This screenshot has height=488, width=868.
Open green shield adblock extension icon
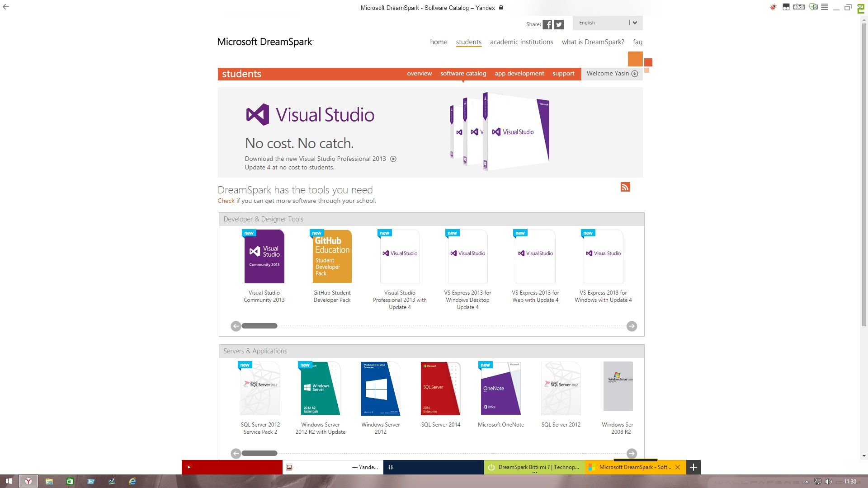[x=812, y=7]
